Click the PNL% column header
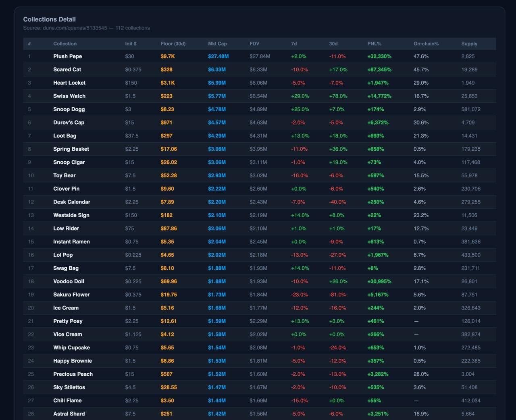 point(374,44)
